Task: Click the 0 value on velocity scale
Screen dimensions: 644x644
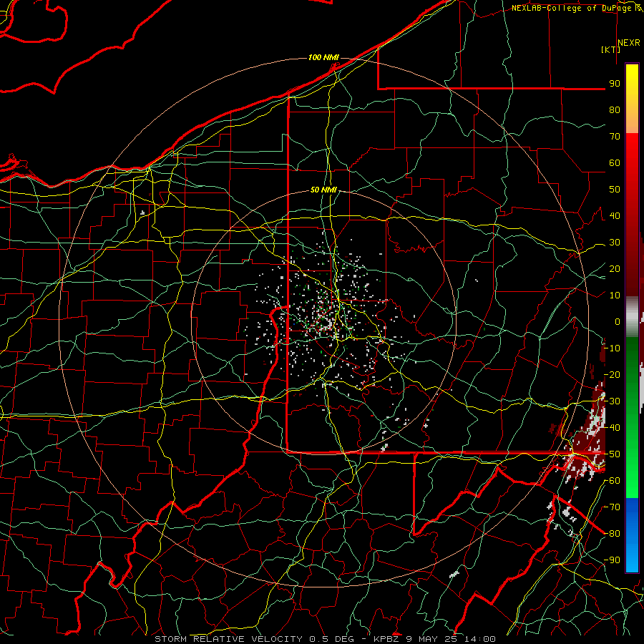Action: coord(618,321)
